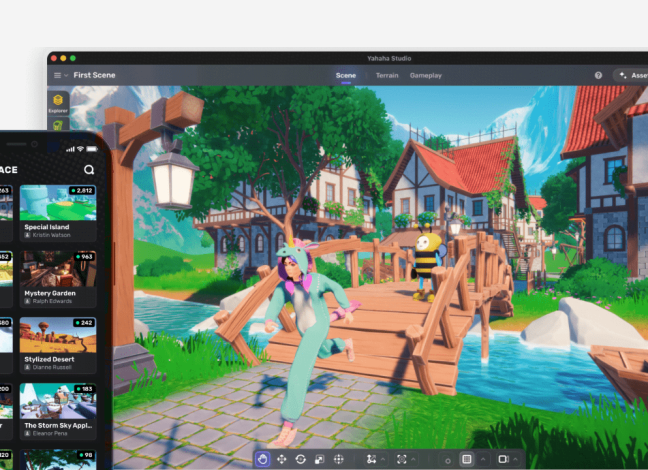Image resolution: width=648 pixels, height=470 pixels.
Task: Switch to the Gameplay tab
Action: (x=426, y=75)
